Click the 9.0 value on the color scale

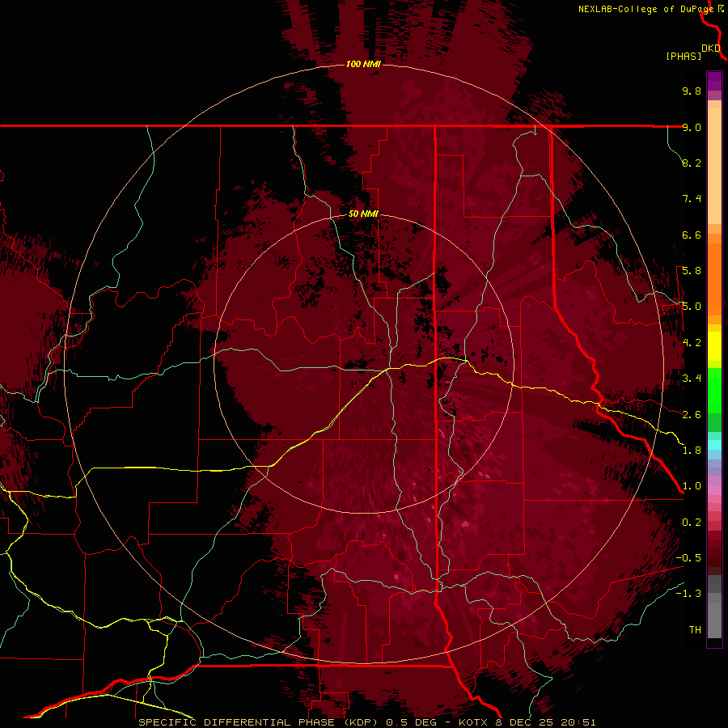tap(692, 127)
